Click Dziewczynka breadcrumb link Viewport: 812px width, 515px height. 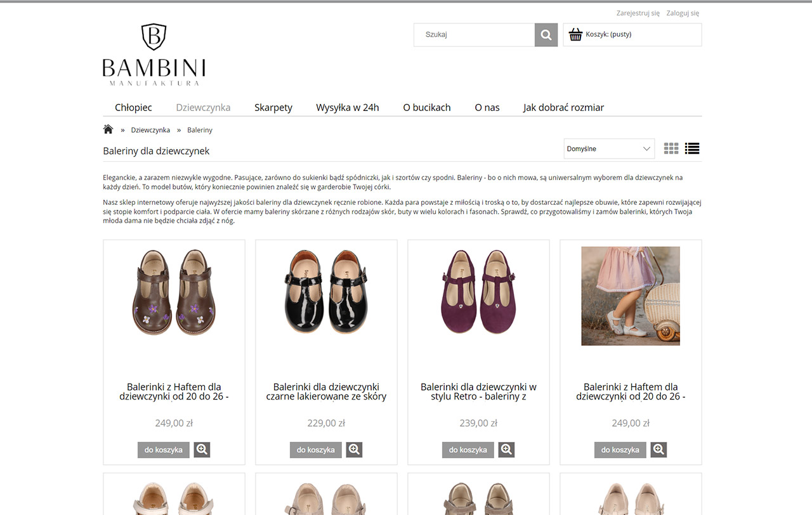click(x=150, y=130)
